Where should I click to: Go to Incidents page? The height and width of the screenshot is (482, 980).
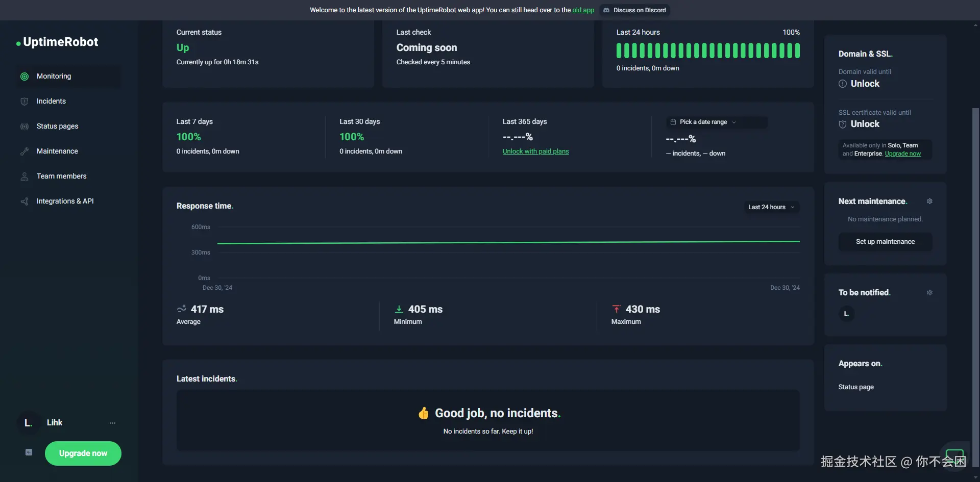69,102
